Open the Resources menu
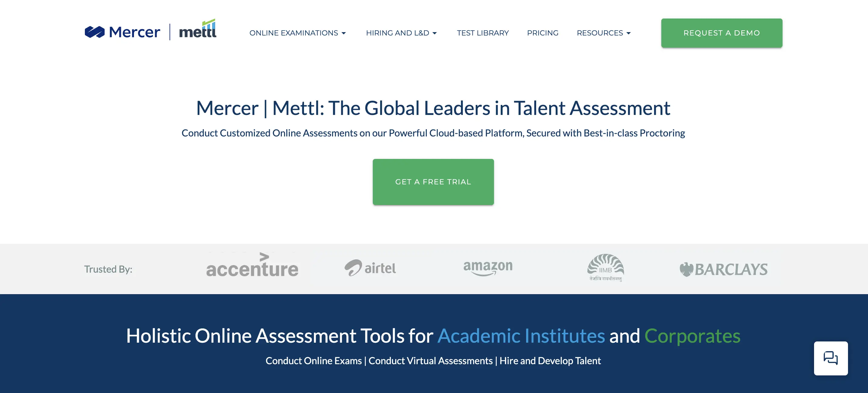Viewport: 868px width, 393px height. [603, 33]
